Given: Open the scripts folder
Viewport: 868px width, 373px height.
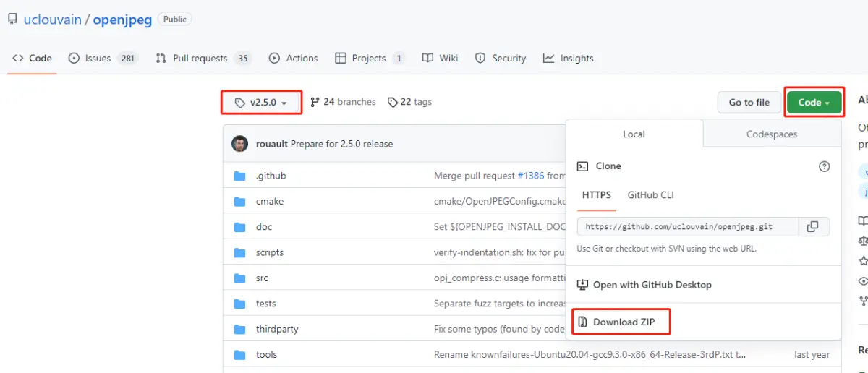Looking at the screenshot, I should click(x=270, y=252).
